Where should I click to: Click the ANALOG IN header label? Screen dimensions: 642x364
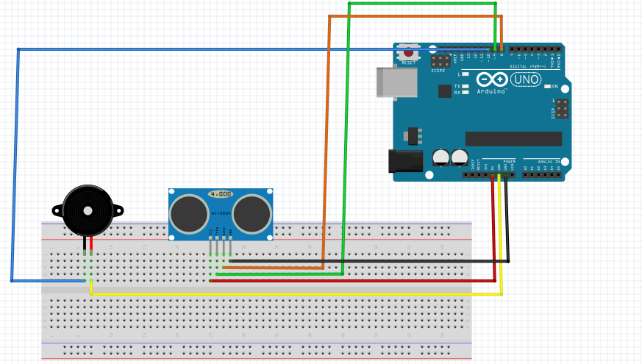549,162
